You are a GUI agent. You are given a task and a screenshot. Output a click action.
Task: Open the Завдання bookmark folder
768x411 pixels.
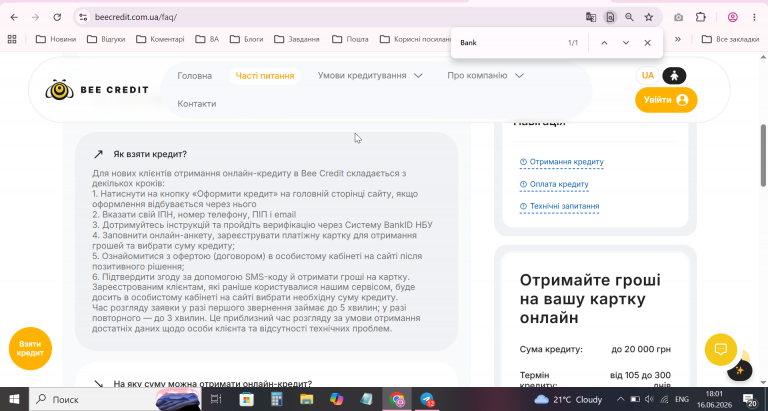[297, 39]
